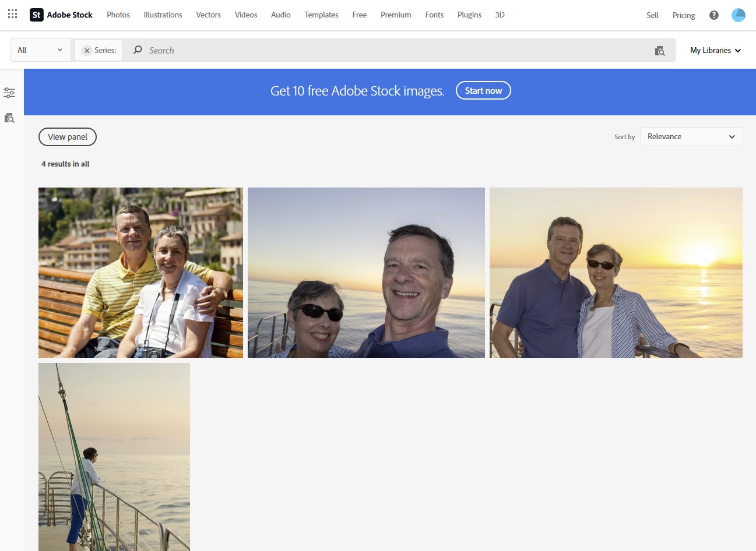Image resolution: width=756 pixels, height=551 pixels.
Task: Click the Adobe app launcher grid icon
Action: (x=12, y=13)
